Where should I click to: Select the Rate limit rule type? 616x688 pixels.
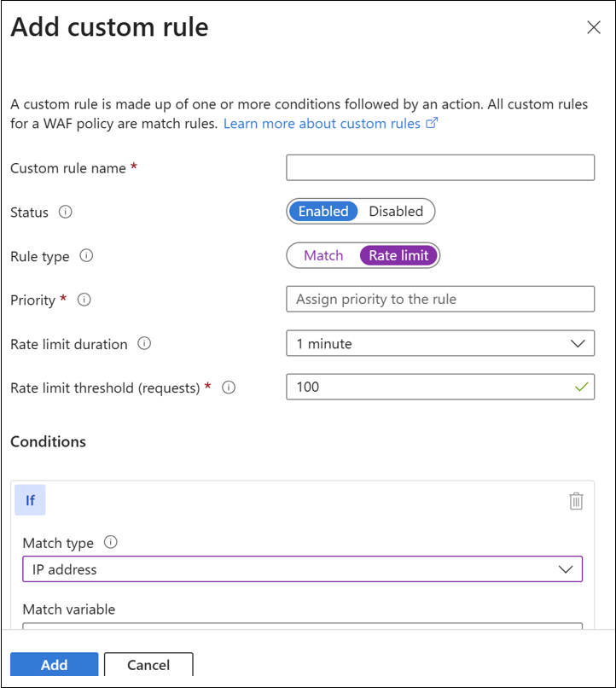[398, 255]
